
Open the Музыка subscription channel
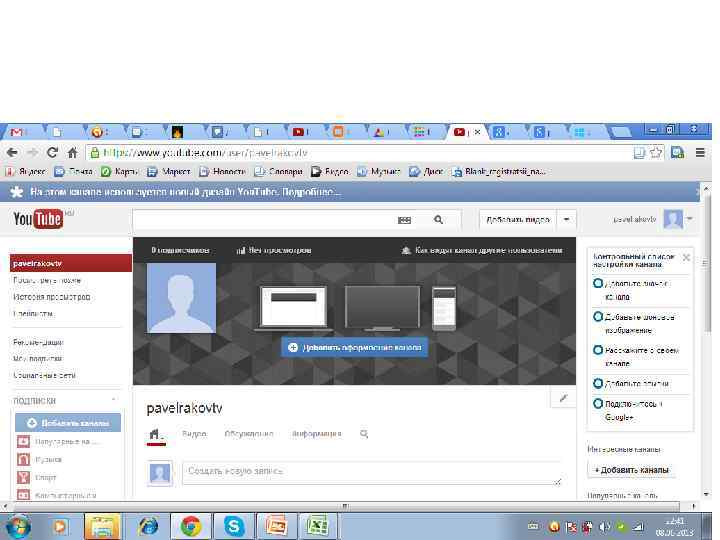click(x=39, y=459)
